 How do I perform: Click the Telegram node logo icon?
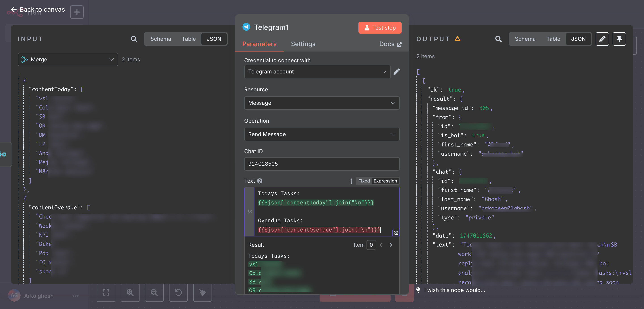click(x=246, y=27)
